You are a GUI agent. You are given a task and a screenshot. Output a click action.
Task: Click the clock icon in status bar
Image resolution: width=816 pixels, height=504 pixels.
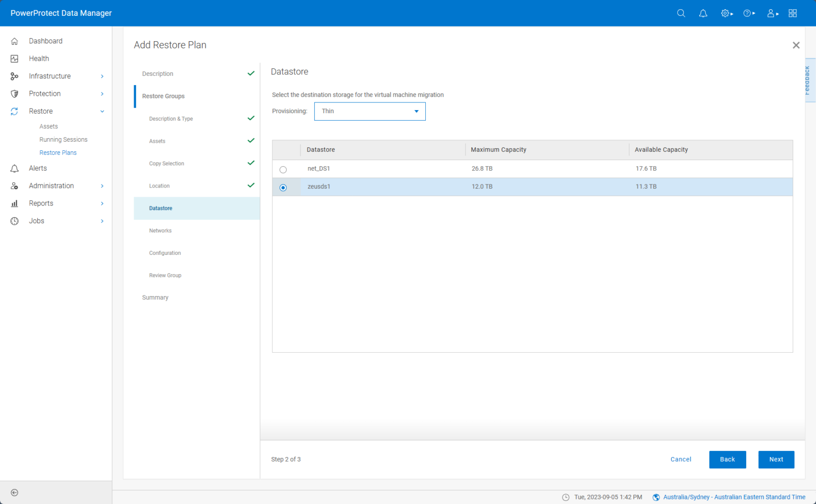(x=566, y=497)
